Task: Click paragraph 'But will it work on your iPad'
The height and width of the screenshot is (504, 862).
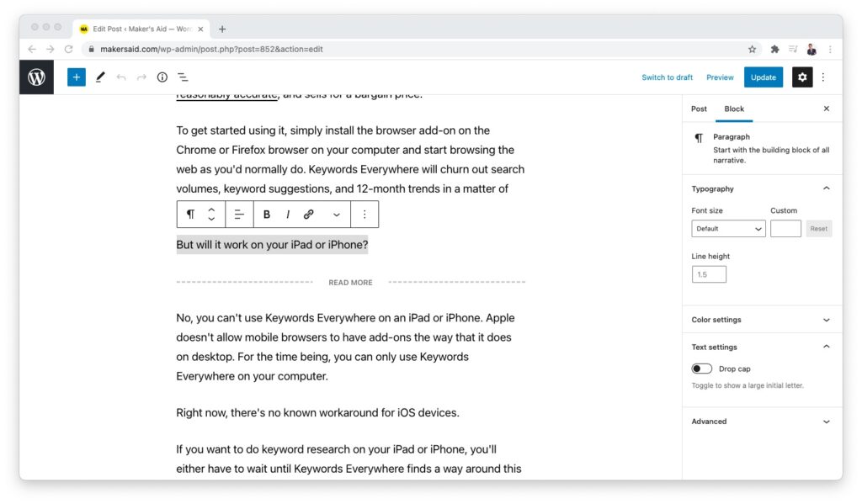Action: [272, 245]
